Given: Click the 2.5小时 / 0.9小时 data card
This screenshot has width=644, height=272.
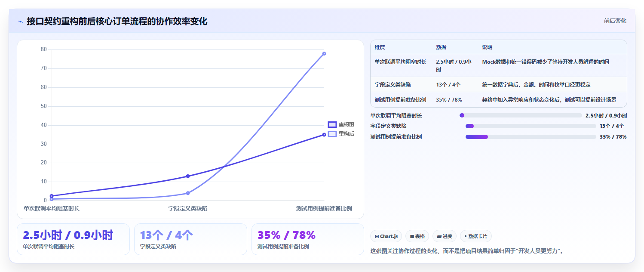Looking at the screenshot, I should coord(73,239).
